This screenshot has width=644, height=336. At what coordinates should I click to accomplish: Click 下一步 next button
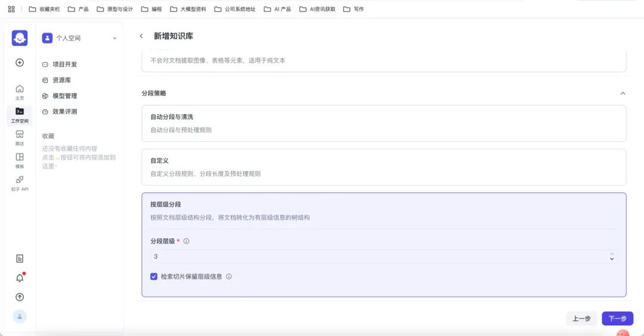[x=617, y=319]
